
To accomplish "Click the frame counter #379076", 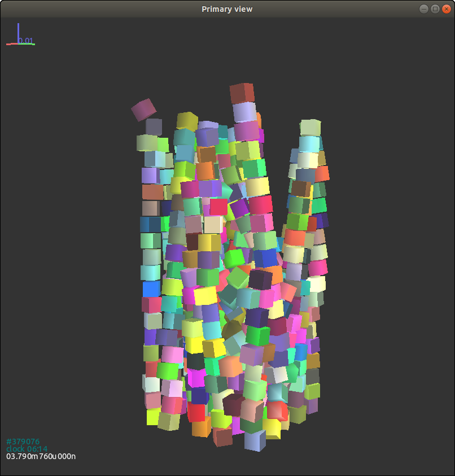I will (x=23, y=442).
